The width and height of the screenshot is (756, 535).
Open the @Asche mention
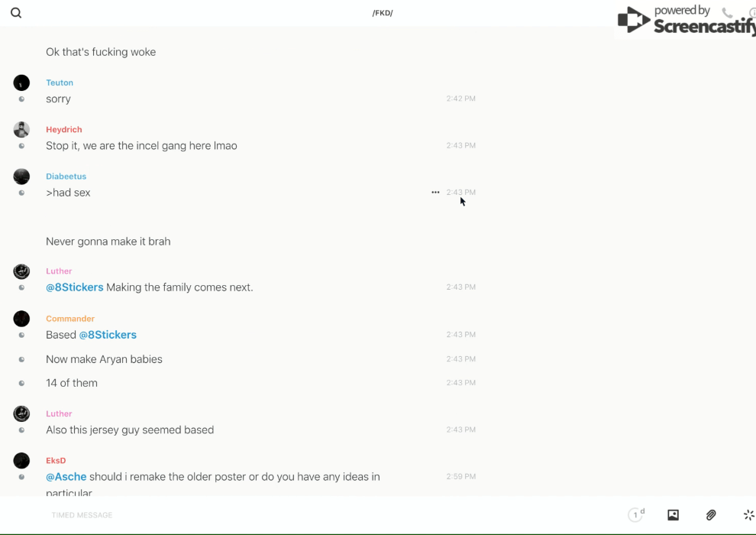pos(66,477)
